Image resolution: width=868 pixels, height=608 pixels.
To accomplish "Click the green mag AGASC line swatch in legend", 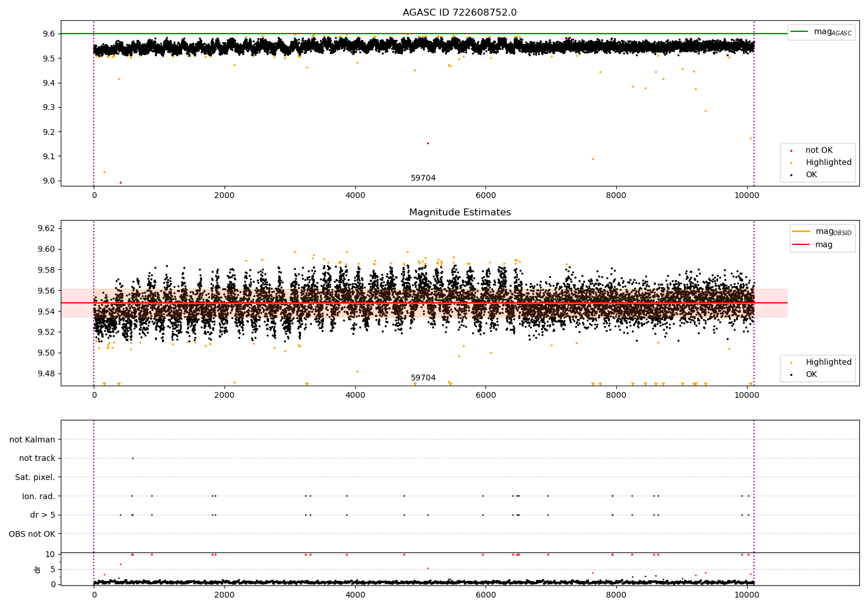I will (x=800, y=32).
